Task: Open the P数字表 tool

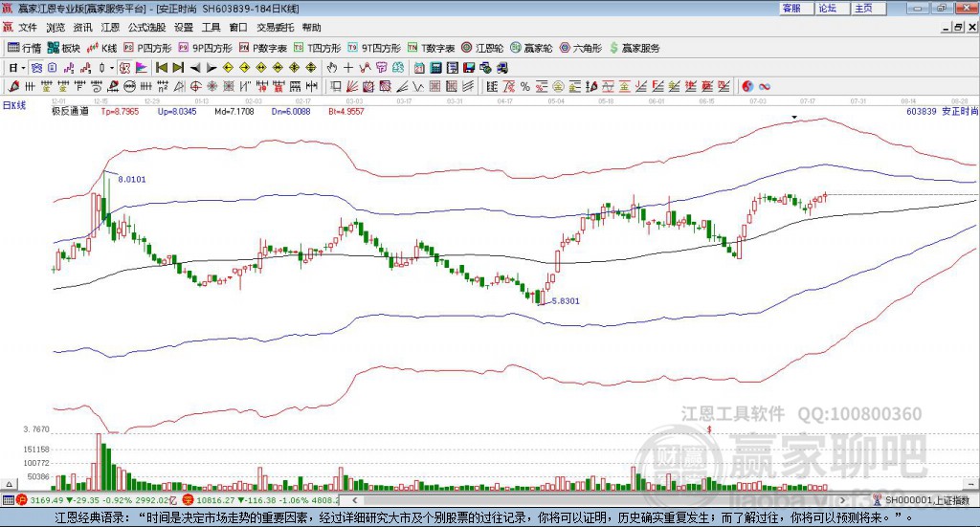Action: point(262,48)
